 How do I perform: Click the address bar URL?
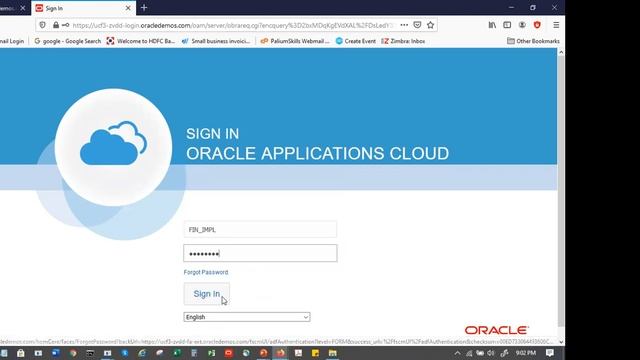pos(233,25)
